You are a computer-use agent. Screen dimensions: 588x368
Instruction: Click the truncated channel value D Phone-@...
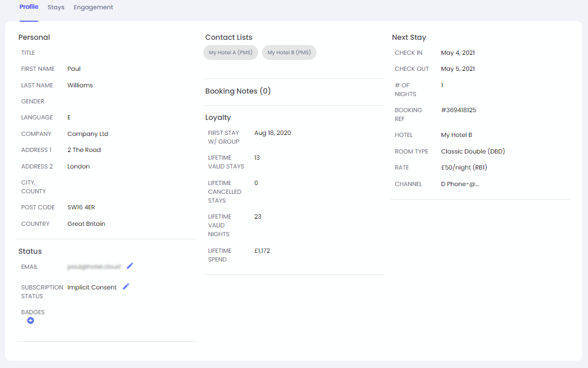[460, 184]
